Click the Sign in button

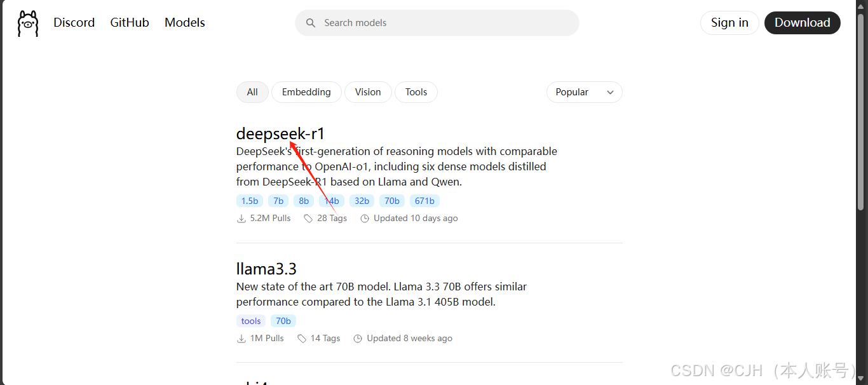click(729, 23)
